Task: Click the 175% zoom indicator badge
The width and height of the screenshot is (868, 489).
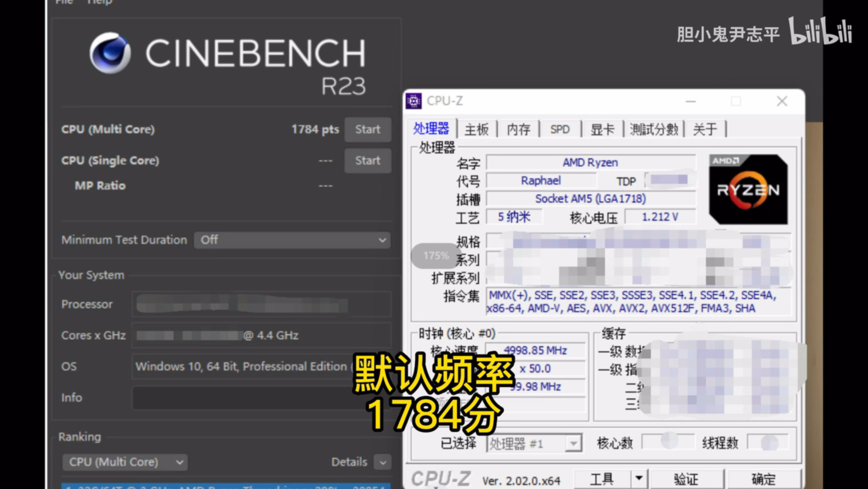Action: click(x=435, y=256)
